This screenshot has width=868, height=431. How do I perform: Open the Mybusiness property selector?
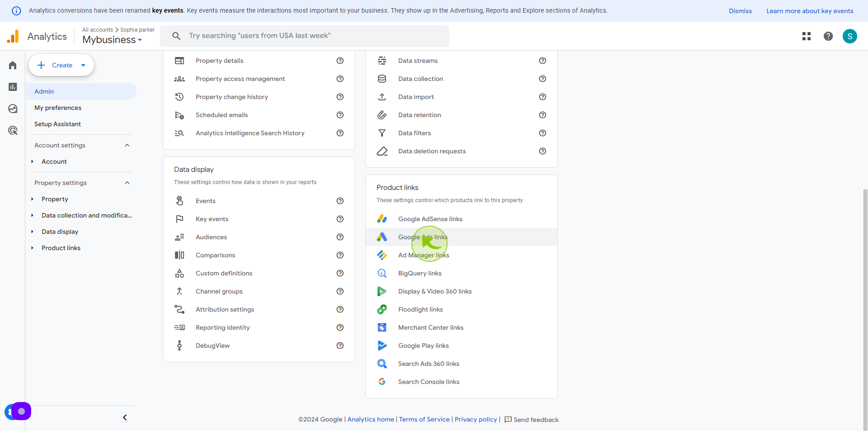(112, 40)
